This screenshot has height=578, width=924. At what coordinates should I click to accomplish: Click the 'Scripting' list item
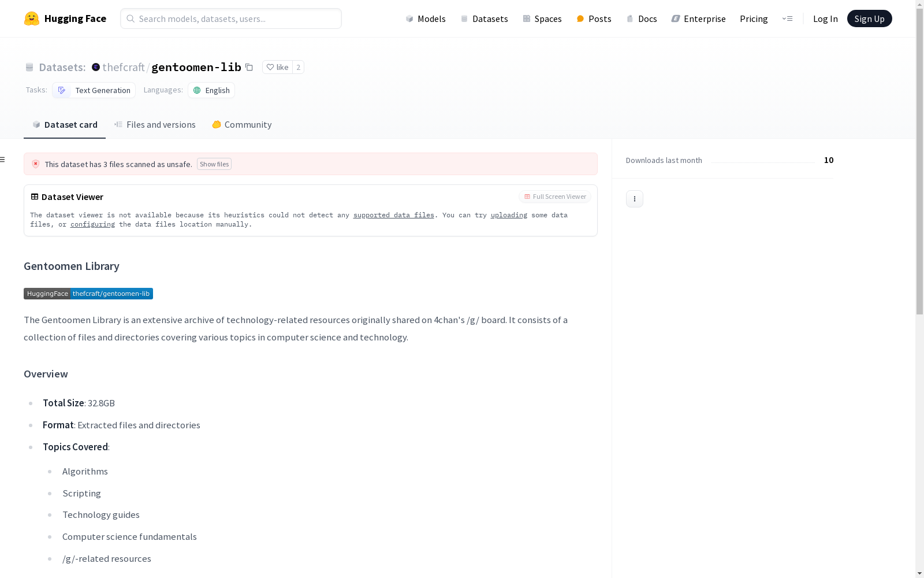point(81,494)
